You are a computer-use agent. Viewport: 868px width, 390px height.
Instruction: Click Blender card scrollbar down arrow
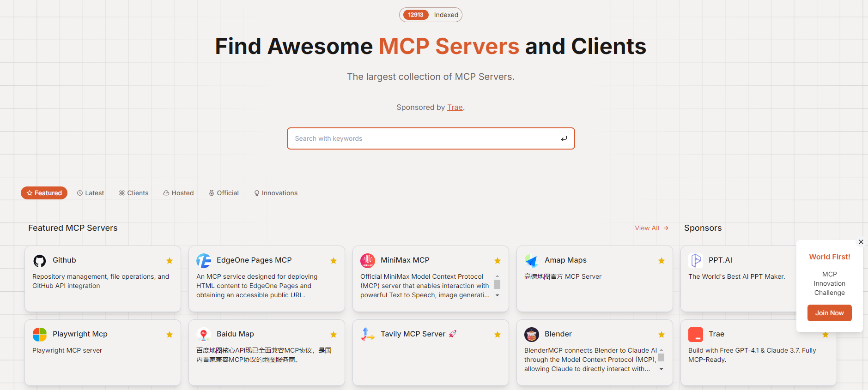point(661,369)
